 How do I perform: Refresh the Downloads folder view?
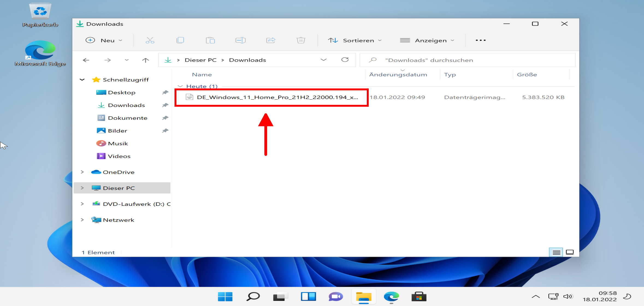[x=345, y=60]
